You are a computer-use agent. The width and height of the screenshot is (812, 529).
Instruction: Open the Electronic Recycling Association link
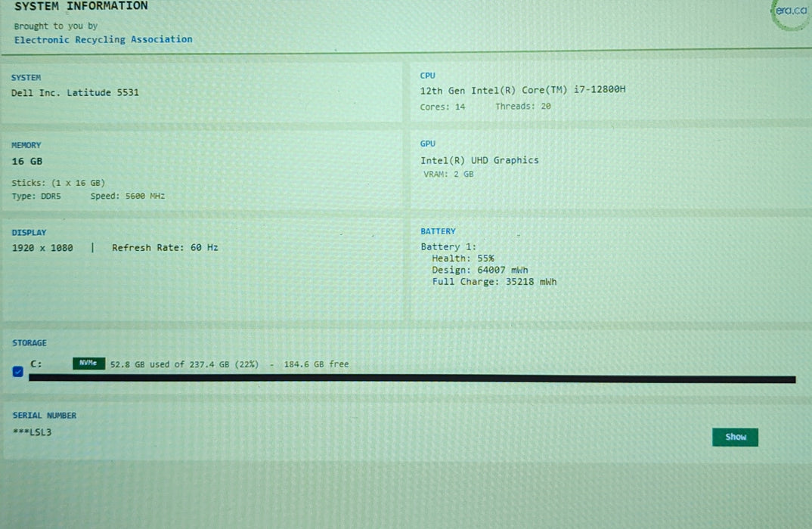point(103,39)
